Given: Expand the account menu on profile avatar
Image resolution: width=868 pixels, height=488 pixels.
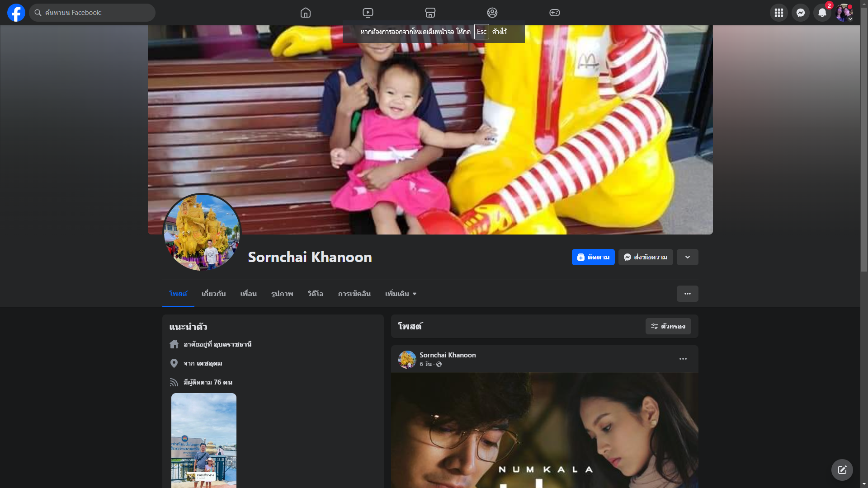Looking at the screenshot, I should click(x=844, y=13).
